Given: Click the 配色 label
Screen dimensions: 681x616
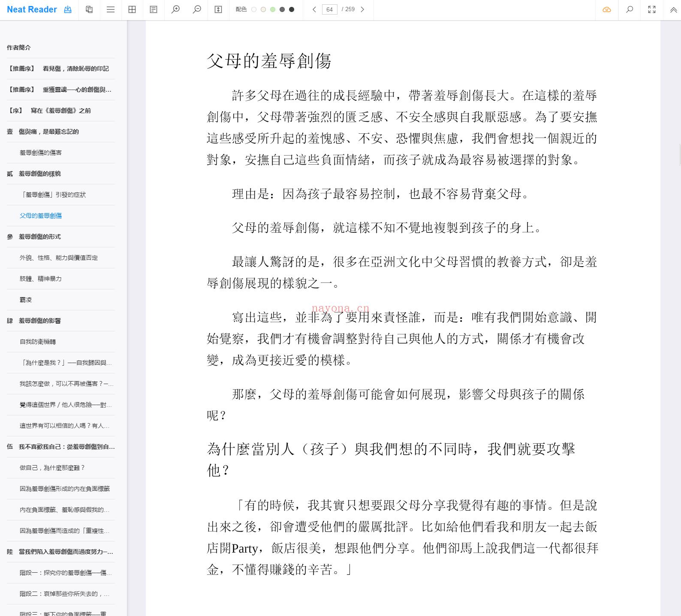Looking at the screenshot, I should click(241, 9).
